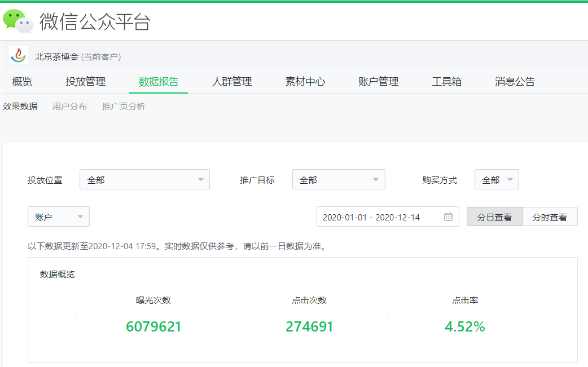The height and width of the screenshot is (367, 588).
Task: Open the 推广目标 dropdown
Action: point(339,179)
